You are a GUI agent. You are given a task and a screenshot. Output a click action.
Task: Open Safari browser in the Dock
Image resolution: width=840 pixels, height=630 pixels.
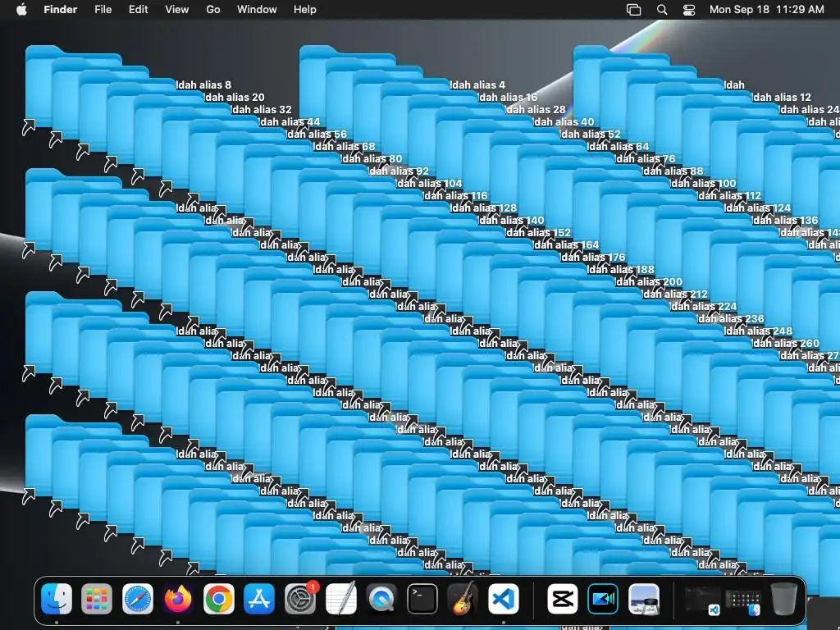[x=138, y=598]
